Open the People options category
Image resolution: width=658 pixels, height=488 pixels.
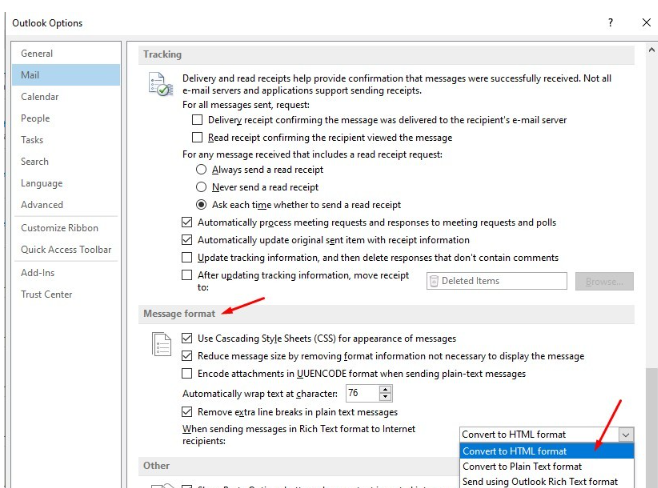point(66,118)
